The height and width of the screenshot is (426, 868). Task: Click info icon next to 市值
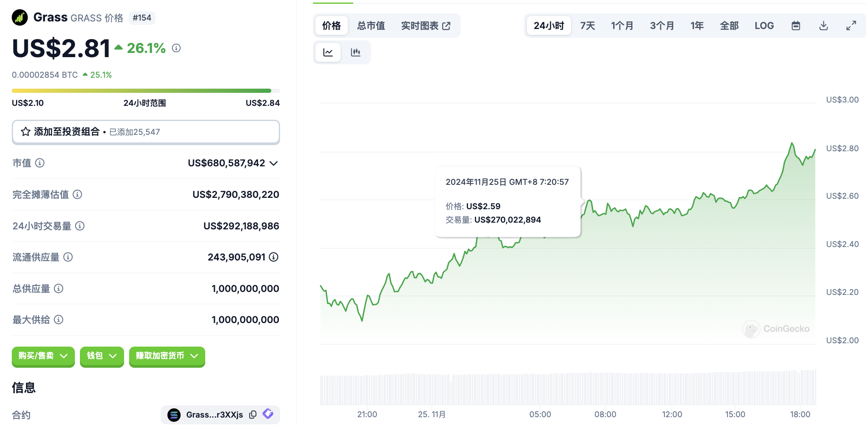pos(40,163)
